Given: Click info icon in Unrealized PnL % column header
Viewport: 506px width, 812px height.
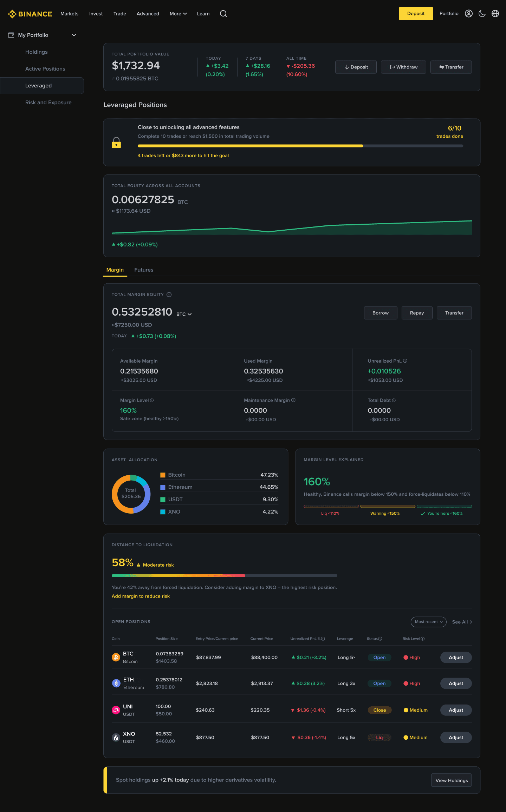Looking at the screenshot, I should 323,639.
